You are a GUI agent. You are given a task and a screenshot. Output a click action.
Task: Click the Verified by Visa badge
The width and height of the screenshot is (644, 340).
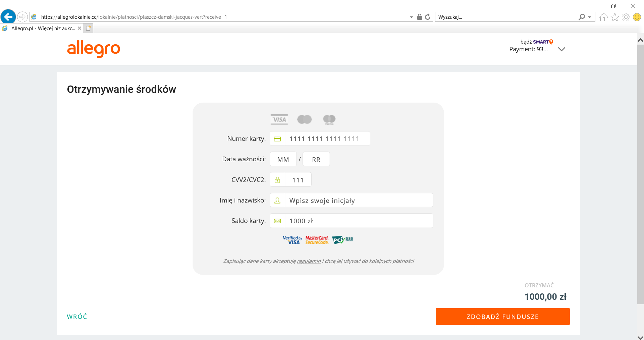pos(292,240)
